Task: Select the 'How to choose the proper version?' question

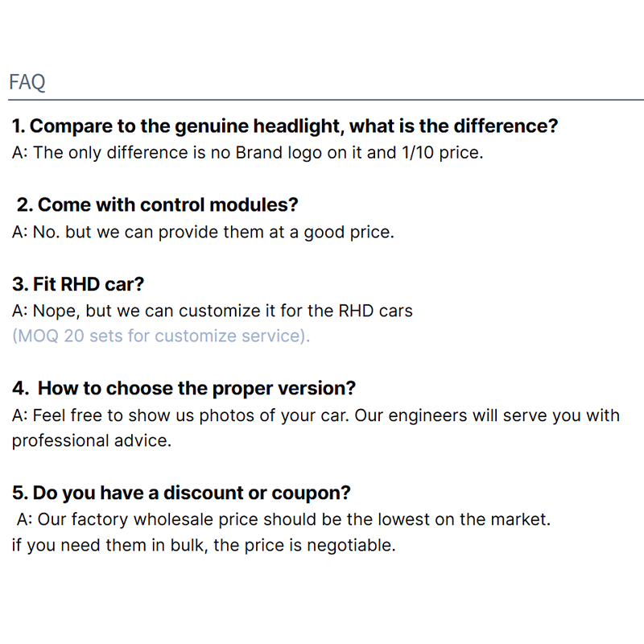Action: [184, 388]
